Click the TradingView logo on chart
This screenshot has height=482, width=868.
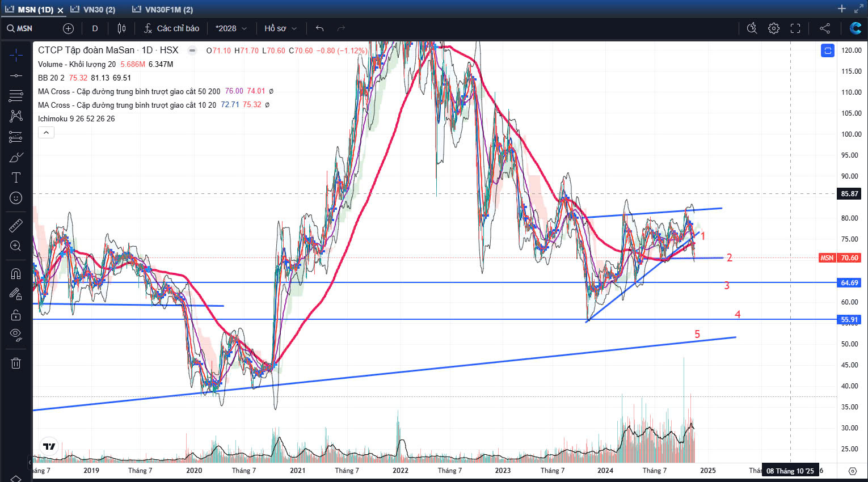(49, 446)
